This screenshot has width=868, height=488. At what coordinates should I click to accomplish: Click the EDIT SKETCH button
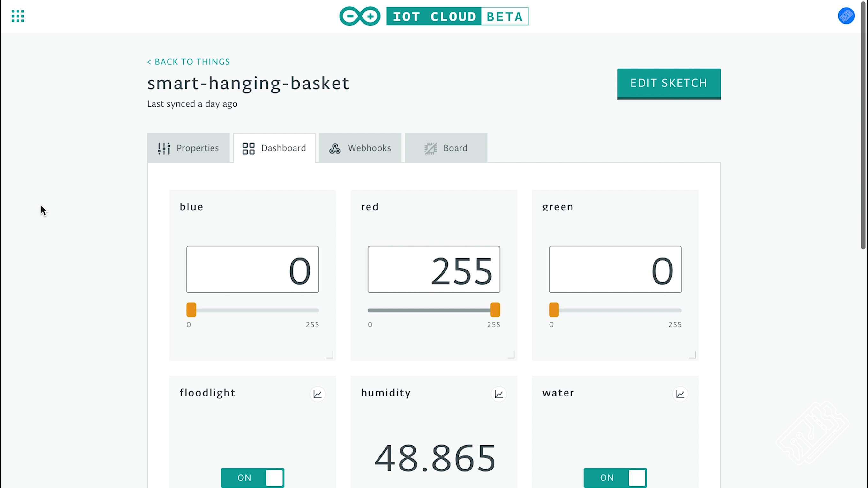pyautogui.click(x=669, y=83)
